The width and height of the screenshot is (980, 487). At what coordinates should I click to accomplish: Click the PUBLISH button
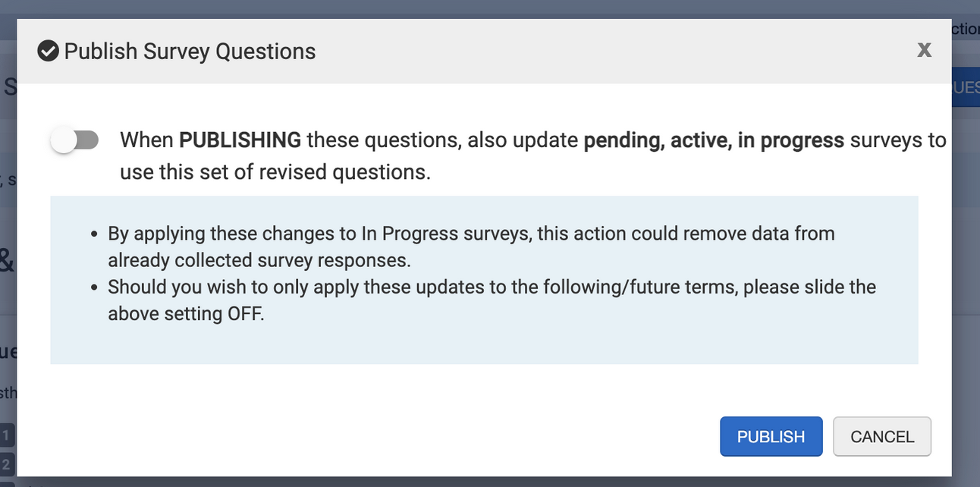click(771, 437)
